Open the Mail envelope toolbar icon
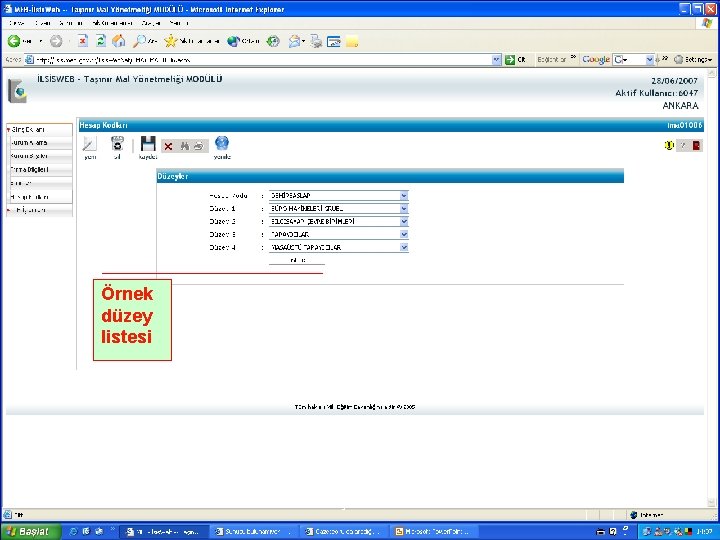Image resolution: width=720 pixels, height=540 pixels. [294, 41]
